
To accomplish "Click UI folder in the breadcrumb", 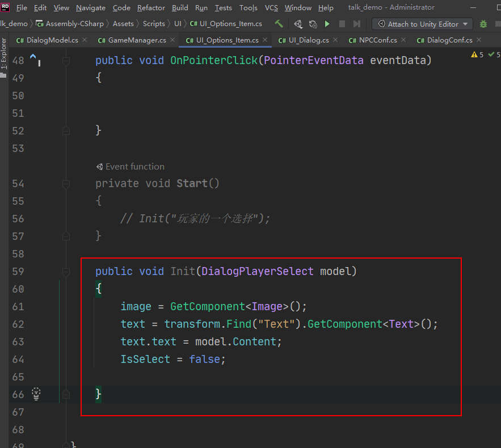I will point(178,24).
